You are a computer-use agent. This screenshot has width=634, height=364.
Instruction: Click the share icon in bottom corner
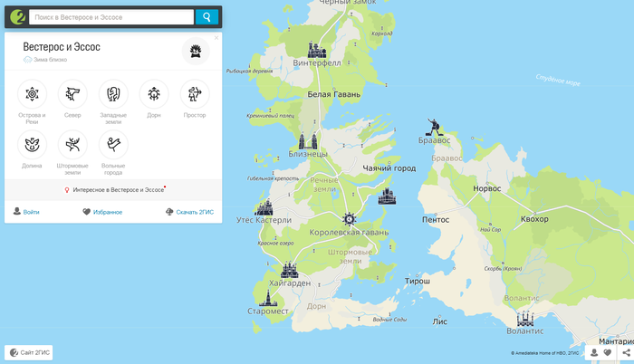(626, 353)
